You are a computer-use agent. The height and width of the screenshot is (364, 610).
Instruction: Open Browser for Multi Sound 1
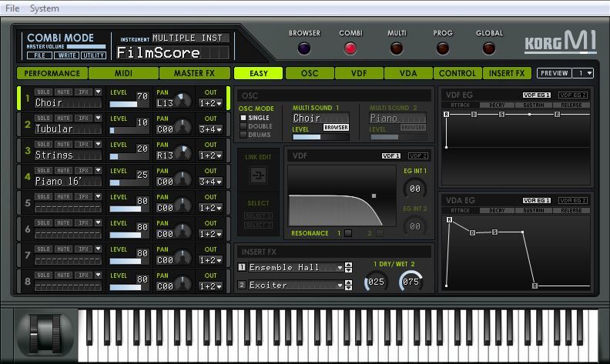click(336, 128)
